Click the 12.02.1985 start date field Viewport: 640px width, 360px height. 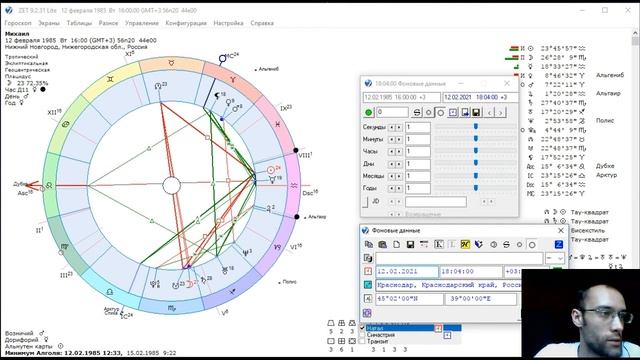(402, 98)
